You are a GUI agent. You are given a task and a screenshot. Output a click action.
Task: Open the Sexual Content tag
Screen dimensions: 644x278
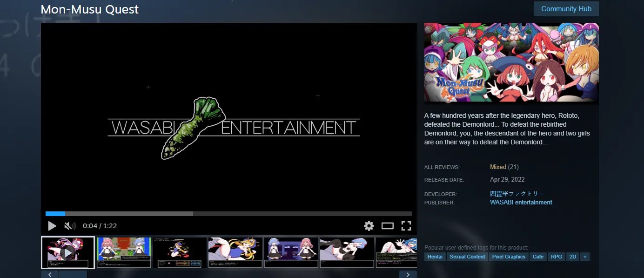pos(468,257)
